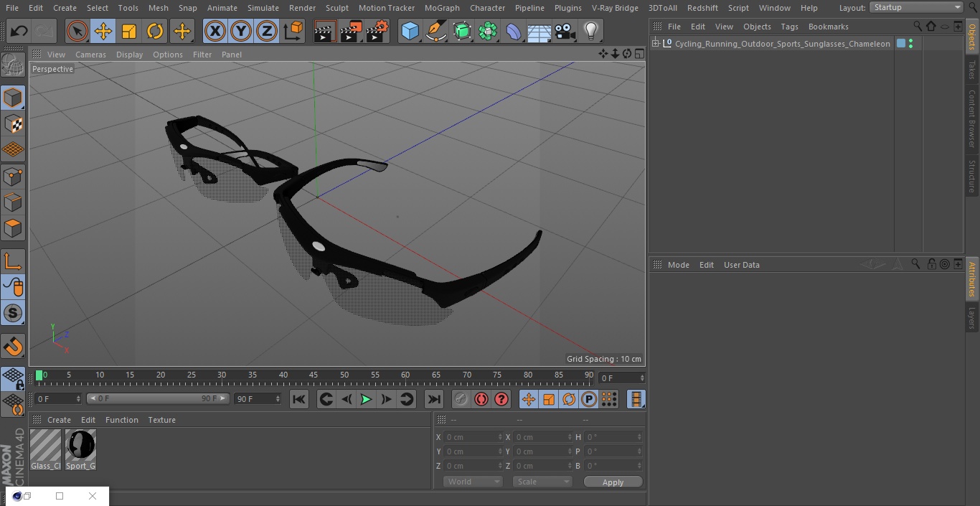Switch to Polygons mode

tap(13, 229)
